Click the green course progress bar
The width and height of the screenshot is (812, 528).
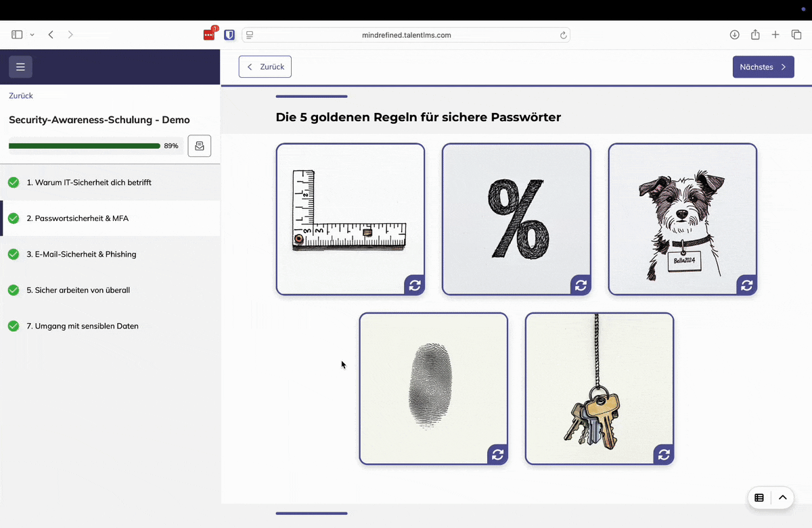click(85, 146)
